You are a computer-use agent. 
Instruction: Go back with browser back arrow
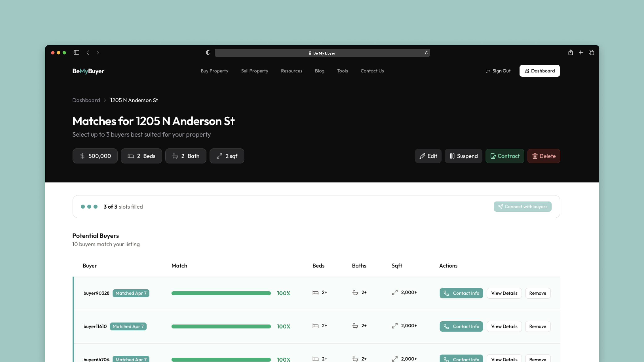coord(88,52)
